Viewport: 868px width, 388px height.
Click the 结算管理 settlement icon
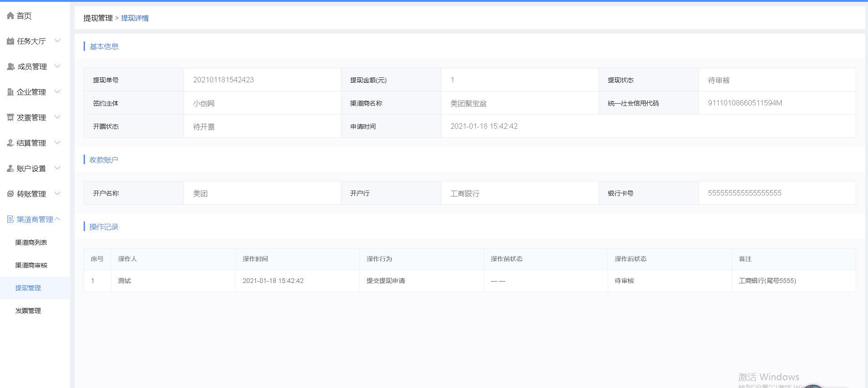tap(10, 143)
